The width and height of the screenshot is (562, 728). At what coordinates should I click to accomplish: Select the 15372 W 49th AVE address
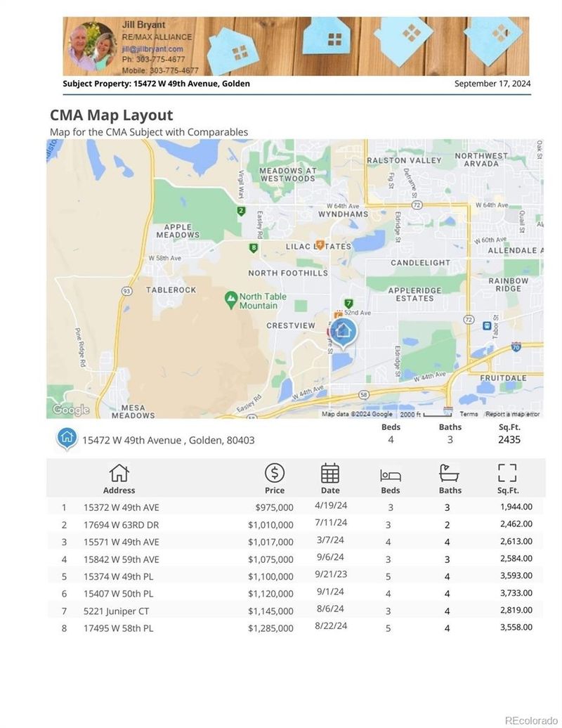coord(121,507)
